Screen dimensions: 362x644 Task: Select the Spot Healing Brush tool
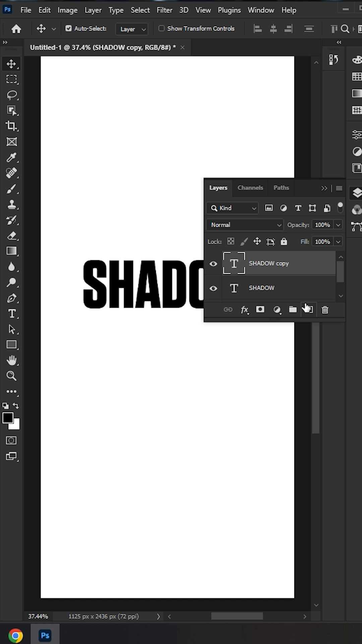click(x=11, y=173)
